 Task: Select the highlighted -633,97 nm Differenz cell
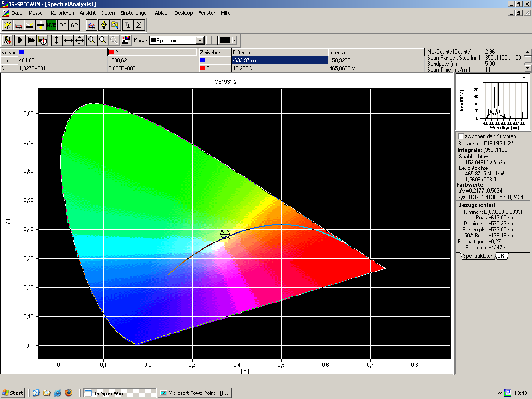279,60
